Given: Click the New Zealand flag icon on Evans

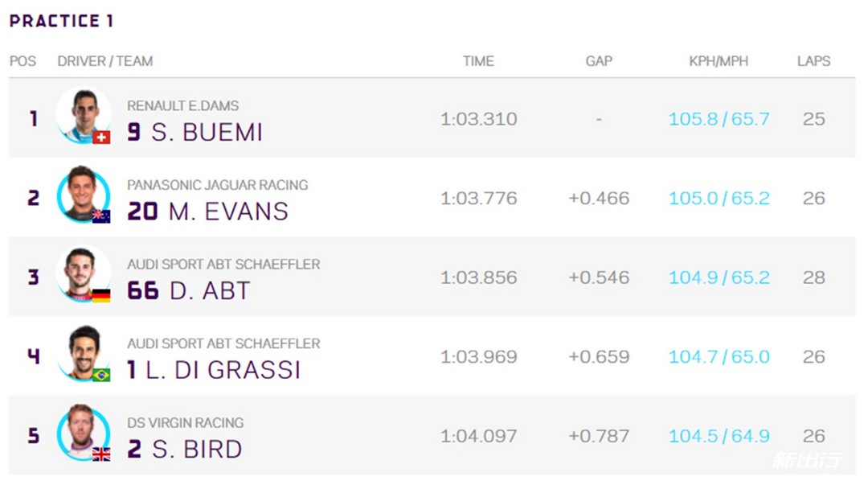Looking at the screenshot, I should tap(101, 216).
